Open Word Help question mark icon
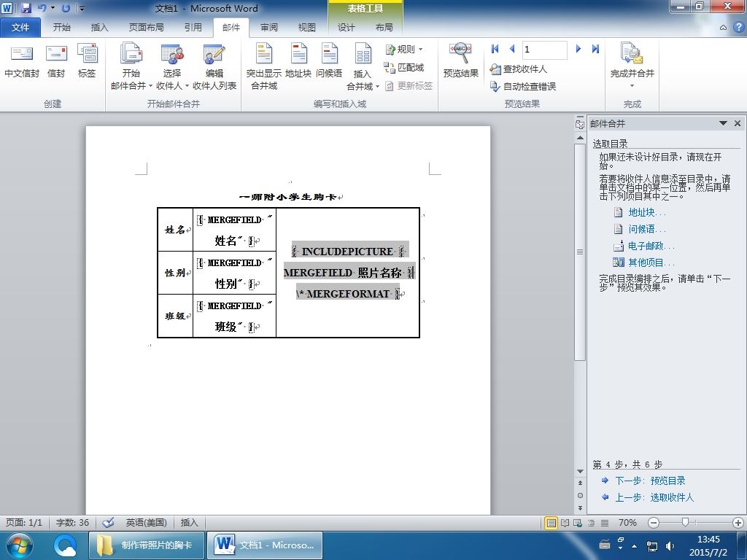The height and width of the screenshot is (560, 747). coord(738,27)
